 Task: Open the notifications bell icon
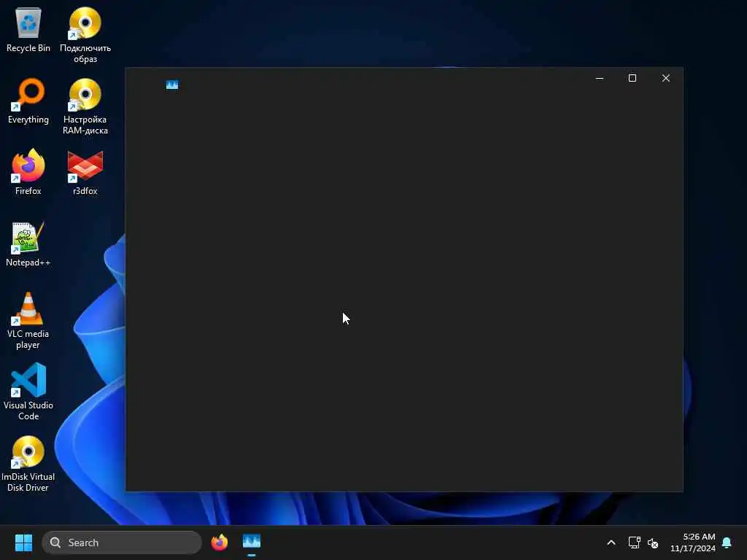[x=727, y=542]
